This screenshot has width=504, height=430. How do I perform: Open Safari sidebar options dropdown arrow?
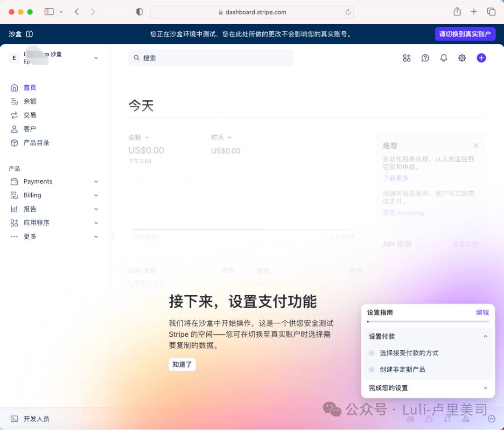[x=61, y=12]
